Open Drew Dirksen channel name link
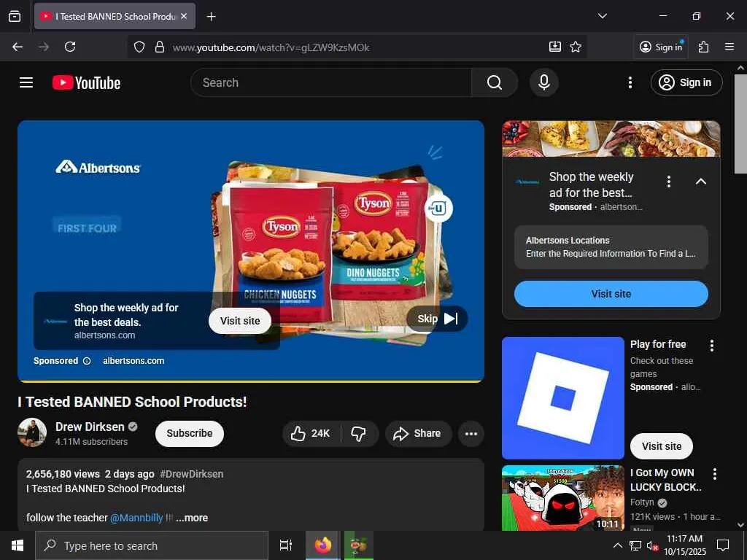 click(90, 427)
